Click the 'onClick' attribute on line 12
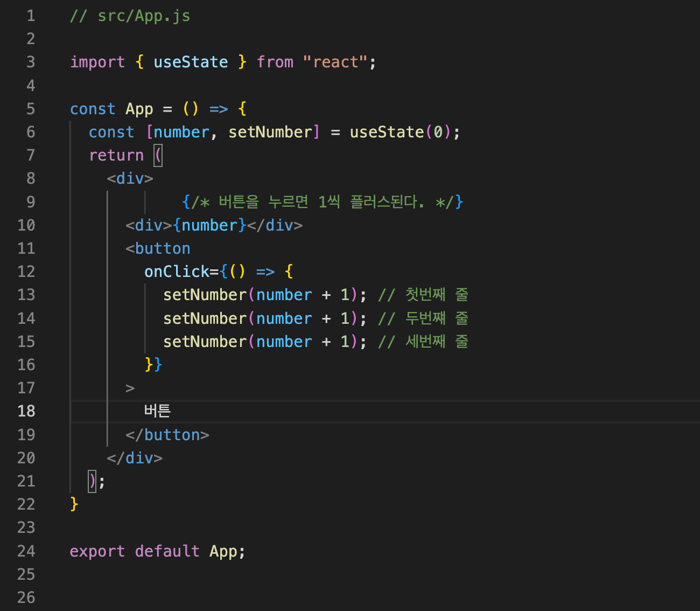Screen dimensions: 700x611 coord(177,272)
